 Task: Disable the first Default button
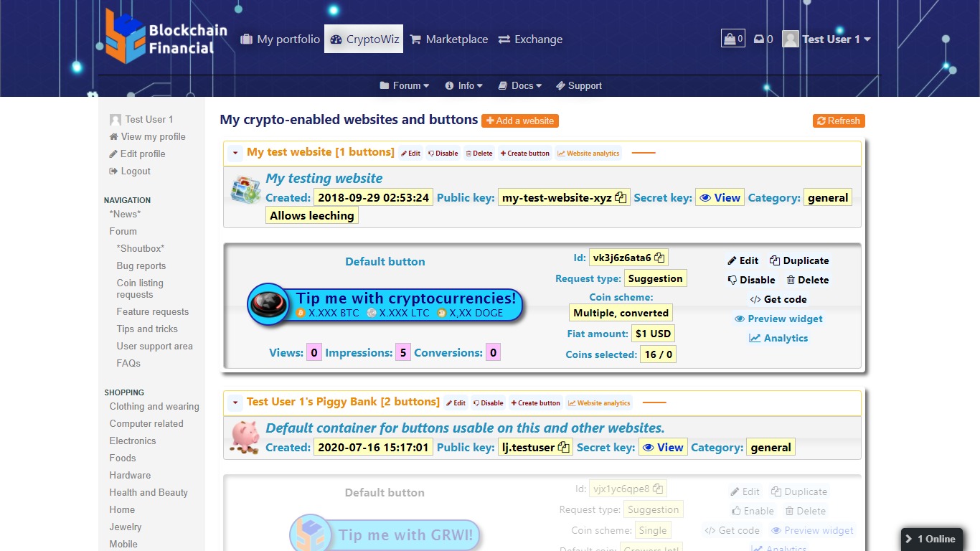click(751, 281)
